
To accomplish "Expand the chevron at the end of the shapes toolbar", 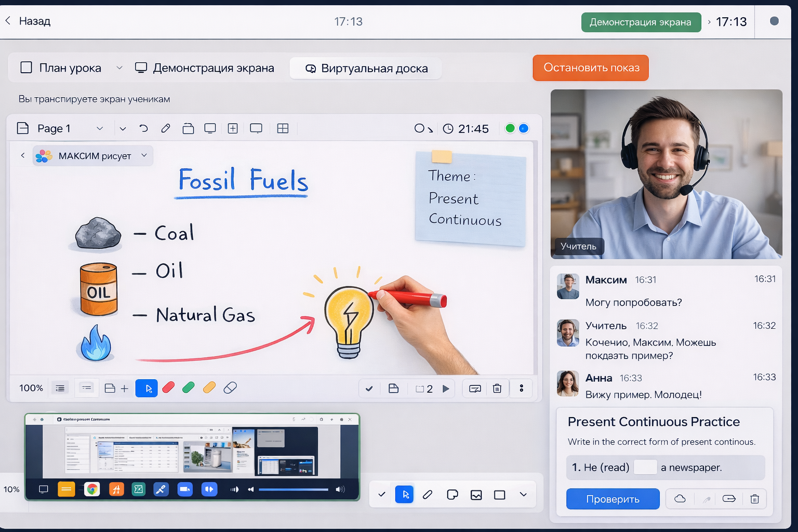I will click(523, 495).
